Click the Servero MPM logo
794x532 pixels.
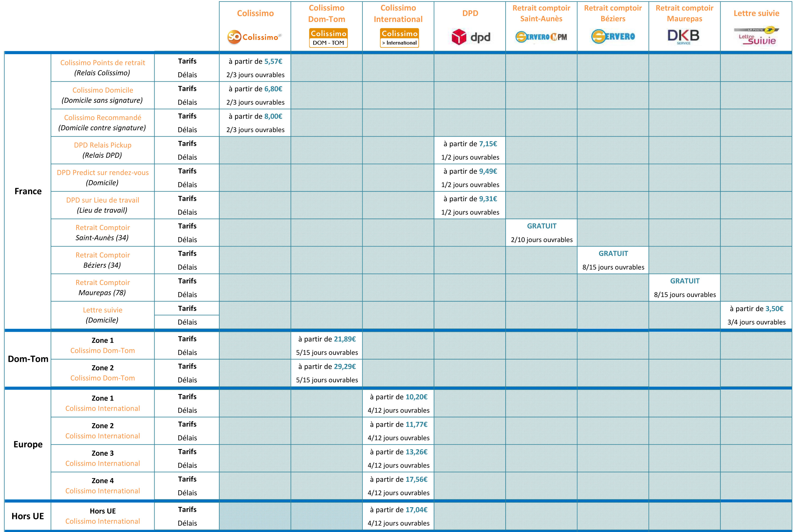pos(541,37)
